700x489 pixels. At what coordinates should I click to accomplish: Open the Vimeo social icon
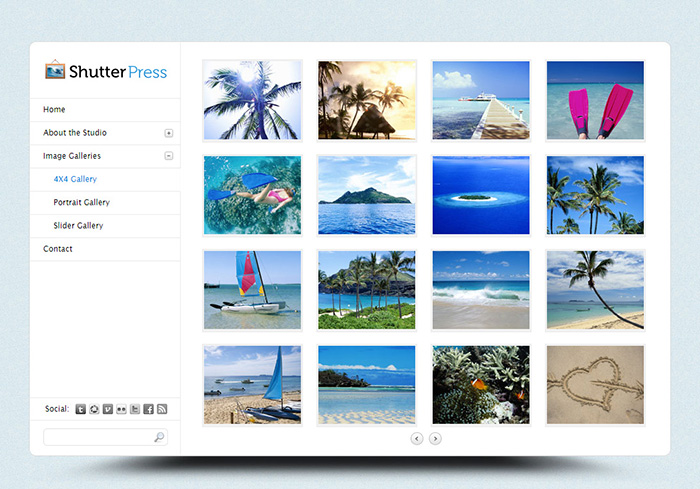(108, 409)
